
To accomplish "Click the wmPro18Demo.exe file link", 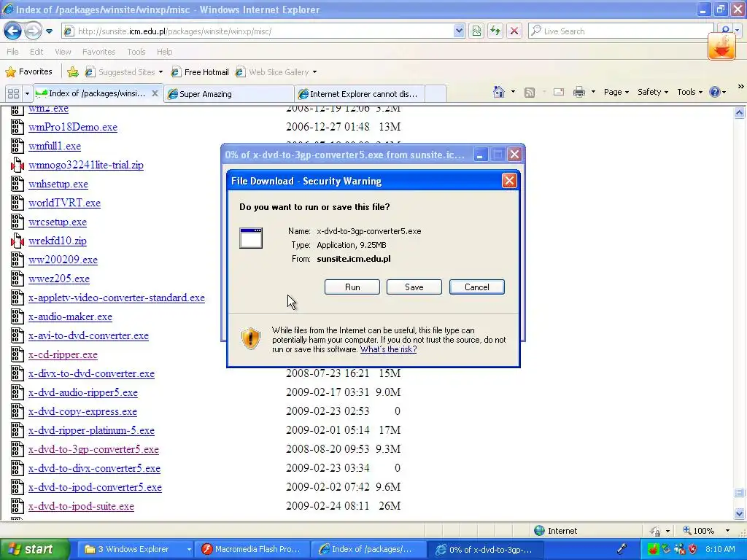I will (x=72, y=127).
